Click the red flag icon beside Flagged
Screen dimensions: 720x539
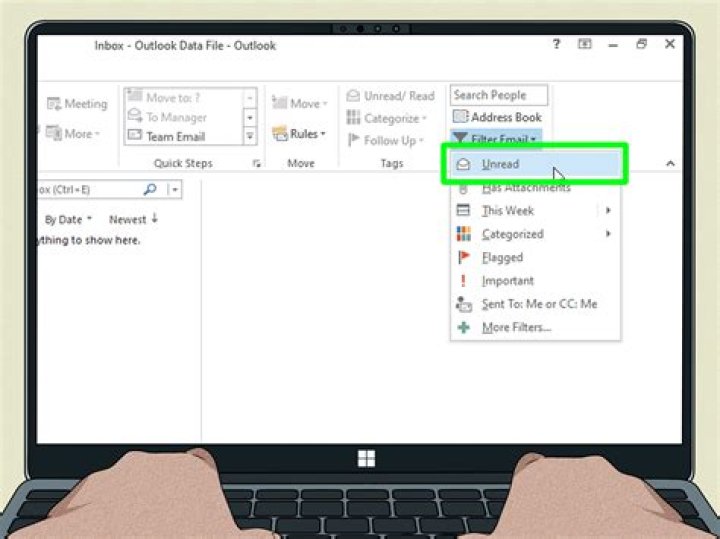[x=464, y=257]
